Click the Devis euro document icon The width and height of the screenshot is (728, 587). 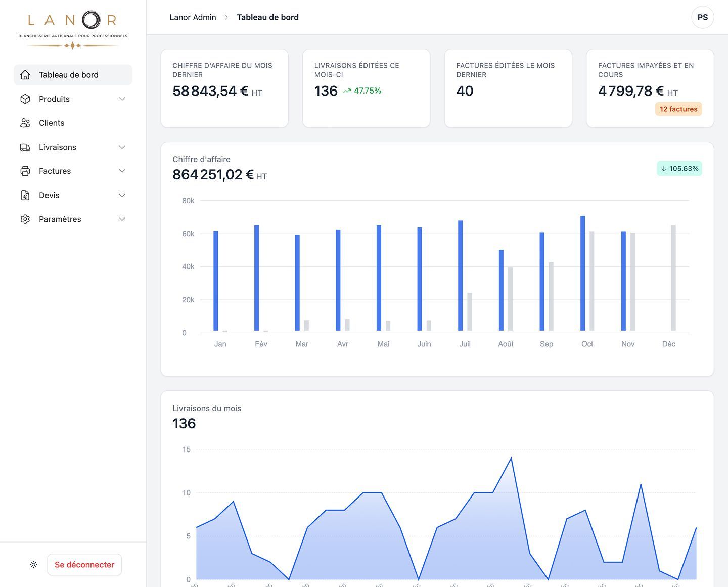coord(25,195)
